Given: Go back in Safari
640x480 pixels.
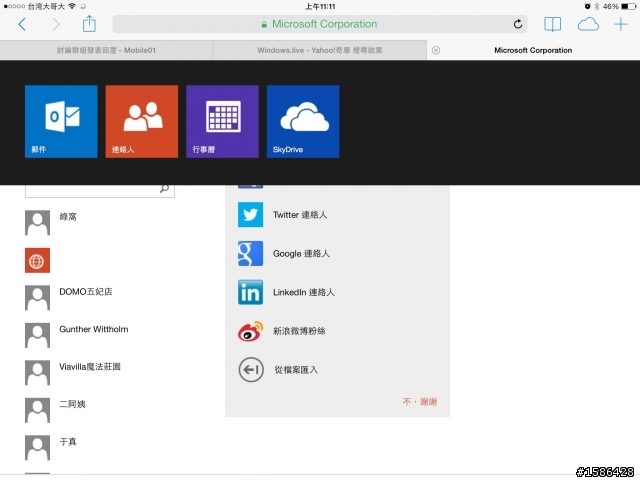Looking at the screenshot, I should click(x=22, y=24).
